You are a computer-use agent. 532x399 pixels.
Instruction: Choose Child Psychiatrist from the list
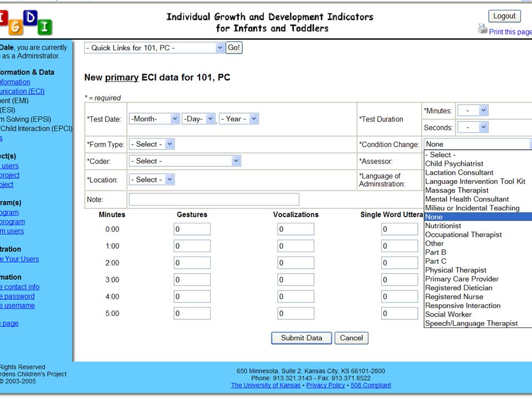pos(478,163)
